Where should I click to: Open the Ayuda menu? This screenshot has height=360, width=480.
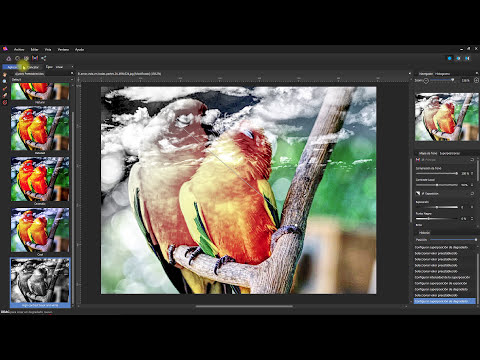pyautogui.click(x=79, y=49)
